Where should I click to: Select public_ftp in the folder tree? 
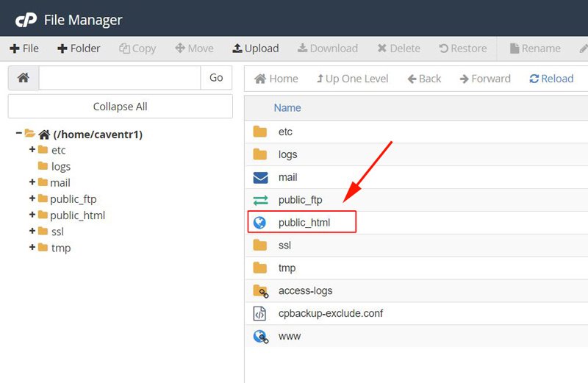coord(73,199)
